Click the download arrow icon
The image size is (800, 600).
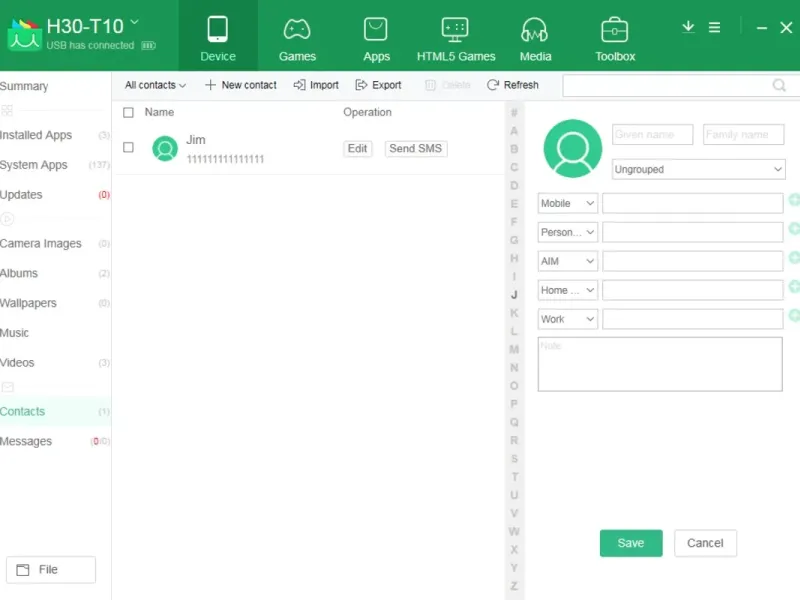688,27
